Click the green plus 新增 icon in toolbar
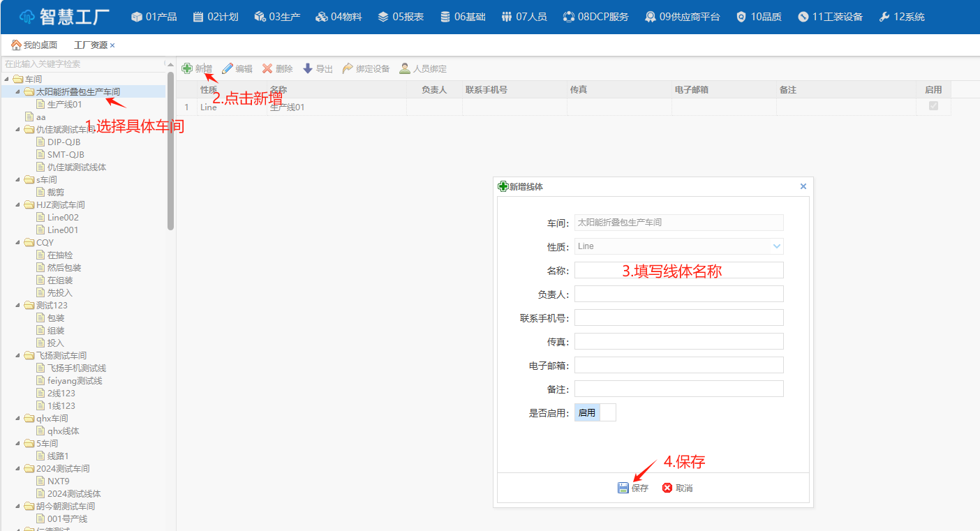 point(187,68)
